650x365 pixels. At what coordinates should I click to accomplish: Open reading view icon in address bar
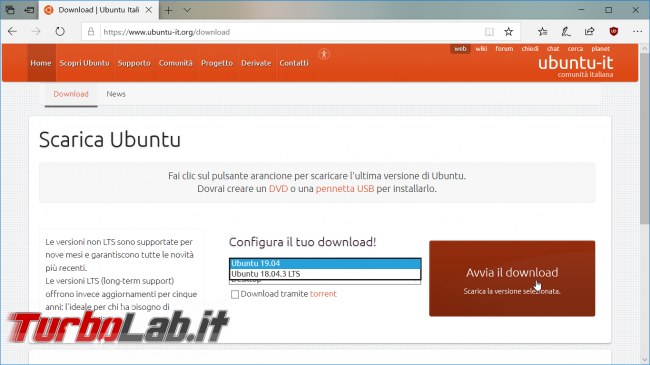pyautogui.click(x=489, y=32)
